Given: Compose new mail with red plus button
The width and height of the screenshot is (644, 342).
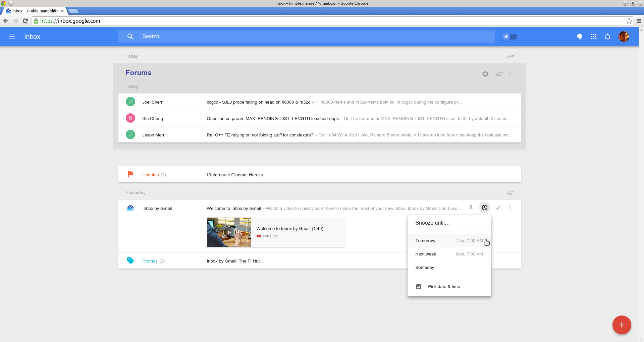Looking at the screenshot, I should 622,325.
